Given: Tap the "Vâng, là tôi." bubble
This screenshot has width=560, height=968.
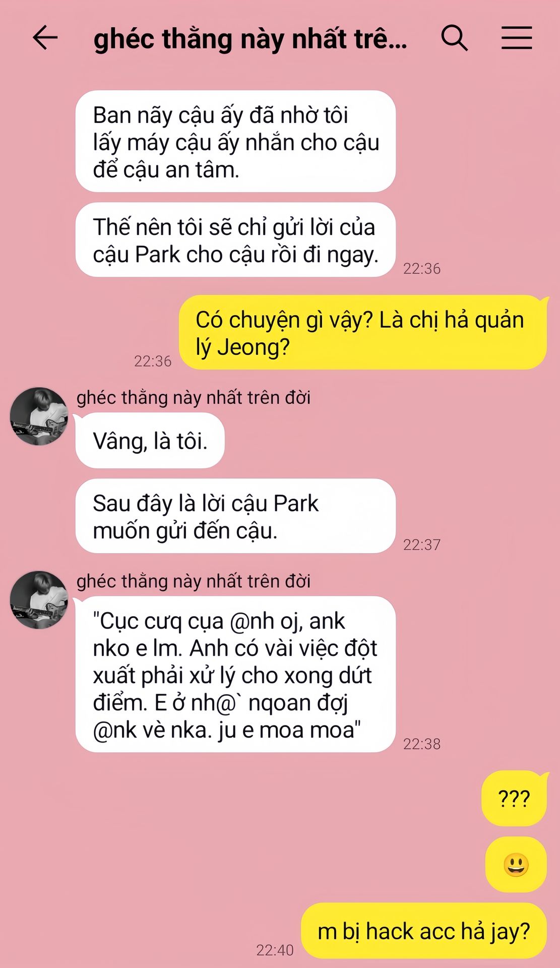Looking at the screenshot, I should click(150, 441).
